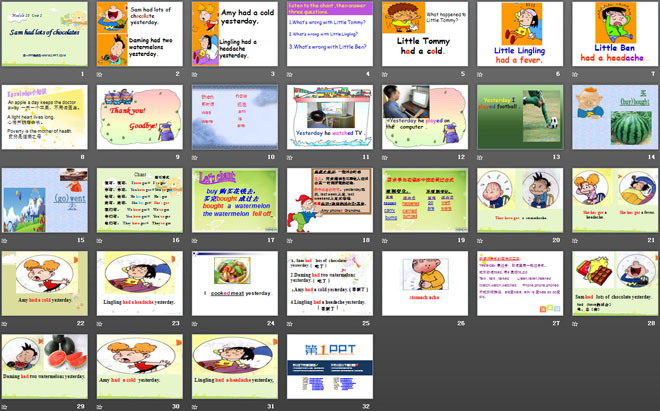Click the animation star under slide 30
Viewport: 660px width, 411px height.
pyautogui.click(x=100, y=407)
